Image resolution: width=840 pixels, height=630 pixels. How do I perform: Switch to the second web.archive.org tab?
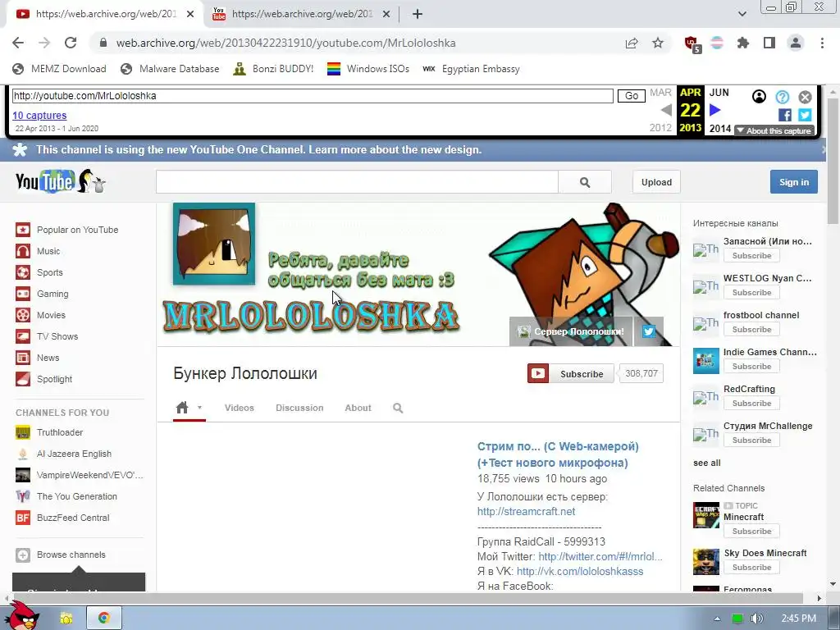[x=302, y=15]
